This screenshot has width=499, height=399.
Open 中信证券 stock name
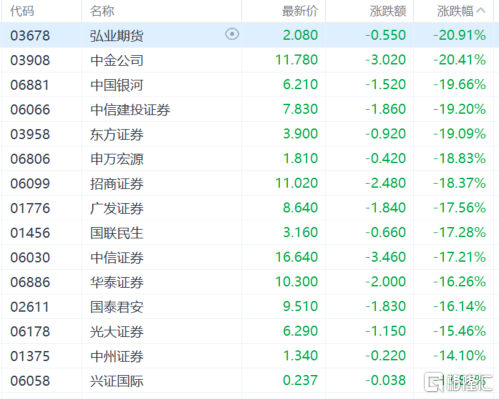pos(117,258)
